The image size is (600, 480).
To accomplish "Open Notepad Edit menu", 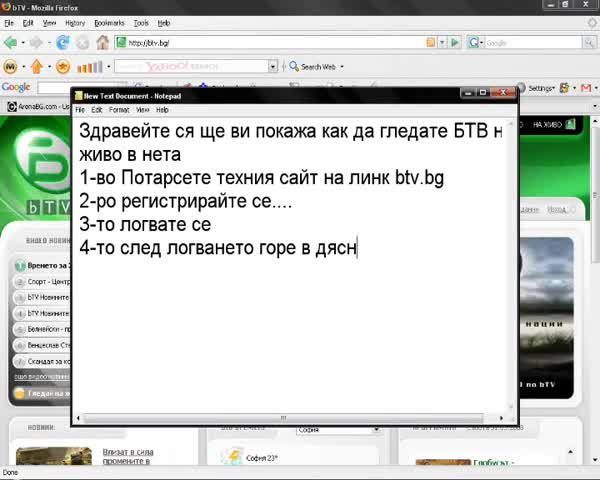I will [96, 110].
